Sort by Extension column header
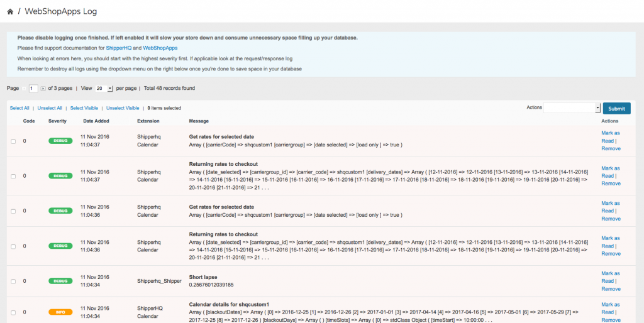644x323 pixels. tap(148, 121)
